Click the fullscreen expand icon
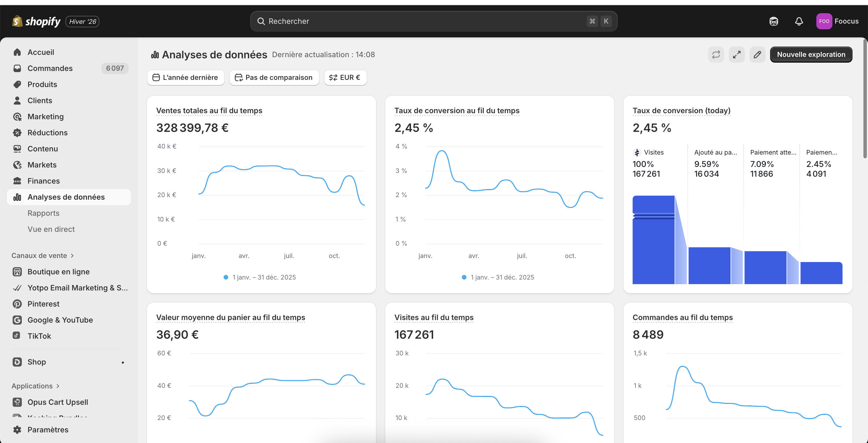 pos(737,55)
